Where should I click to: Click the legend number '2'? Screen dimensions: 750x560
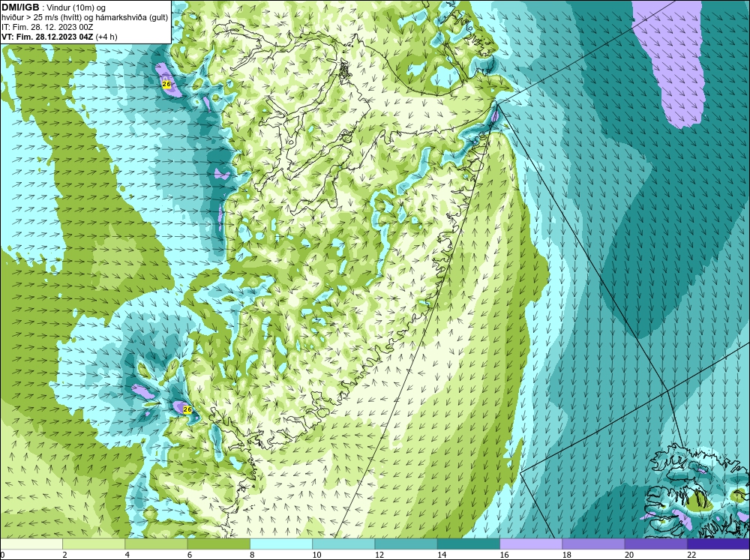pos(64,555)
